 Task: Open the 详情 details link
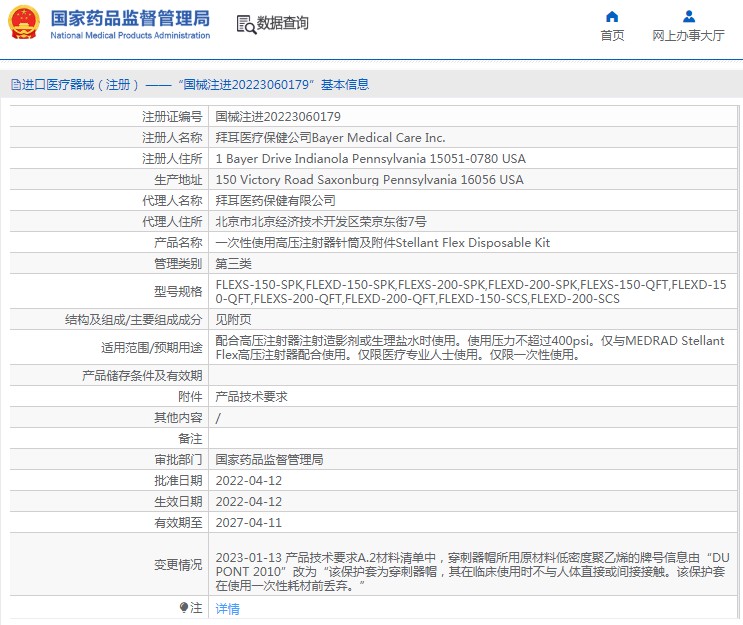227,608
